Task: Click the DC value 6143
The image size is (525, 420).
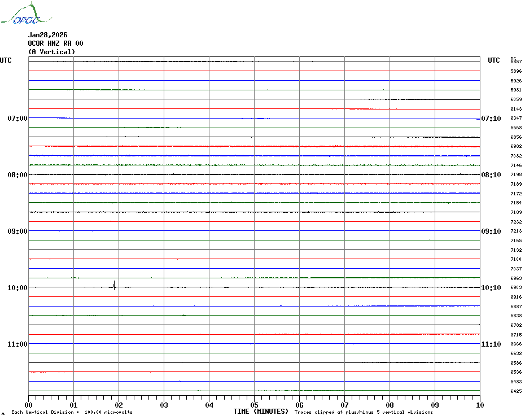Action: (x=516, y=109)
